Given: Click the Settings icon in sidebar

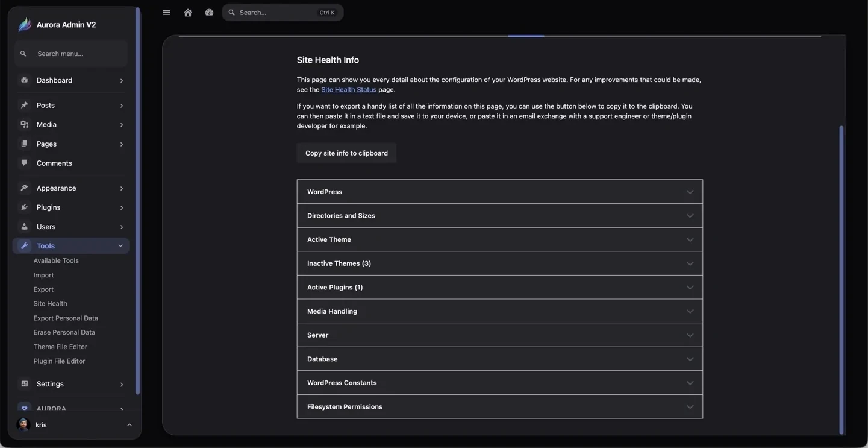Looking at the screenshot, I should click(24, 384).
